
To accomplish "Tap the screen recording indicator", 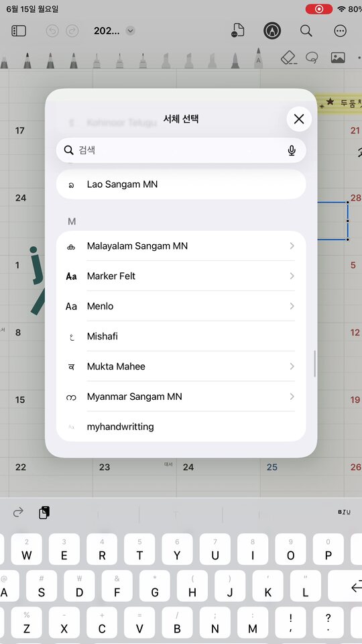I will pos(319,9).
